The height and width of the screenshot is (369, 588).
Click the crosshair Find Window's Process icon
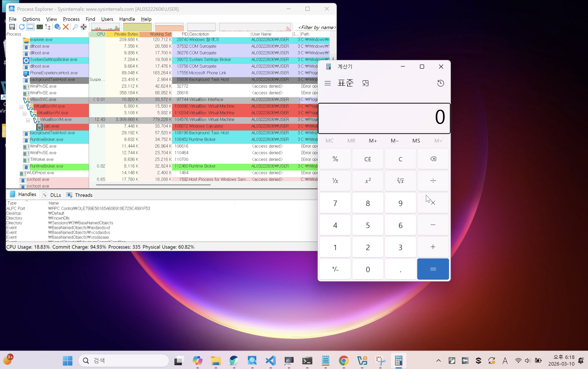(x=84, y=27)
